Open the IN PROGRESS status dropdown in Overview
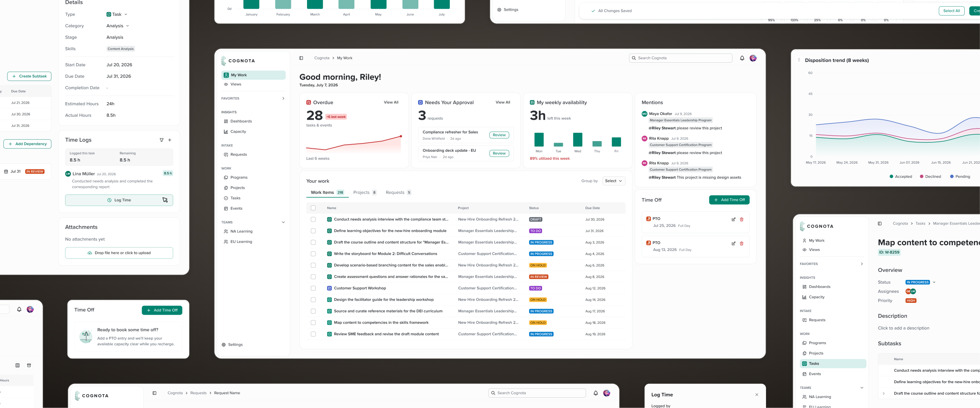980x408 pixels. pyautogui.click(x=920, y=282)
